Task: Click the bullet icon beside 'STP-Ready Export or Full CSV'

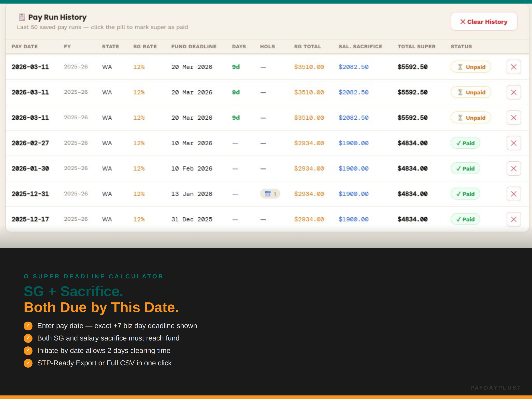Action: [x=28, y=363]
